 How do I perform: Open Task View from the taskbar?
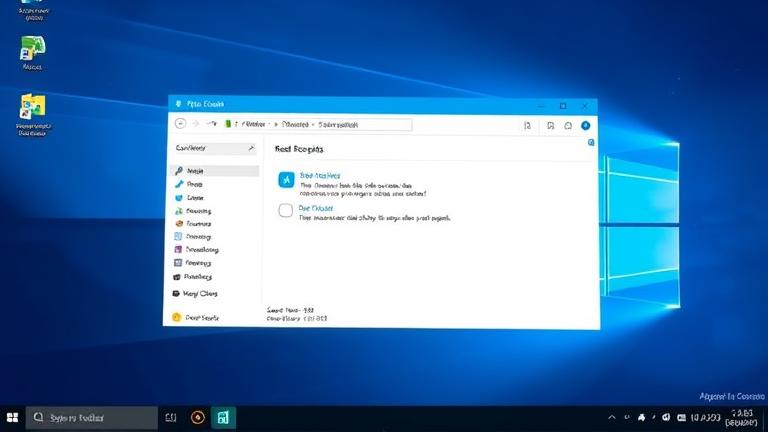(170, 418)
